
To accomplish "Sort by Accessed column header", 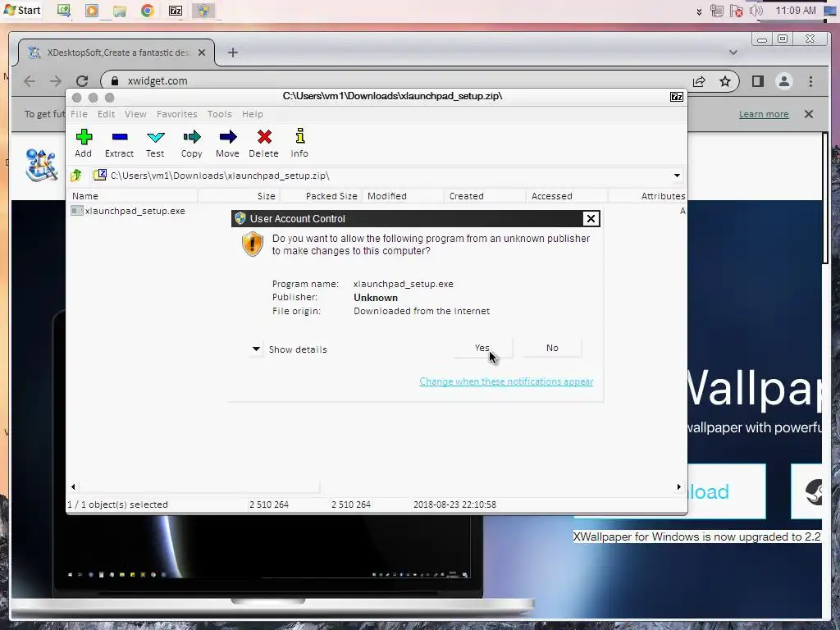I will pyautogui.click(x=567, y=196).
